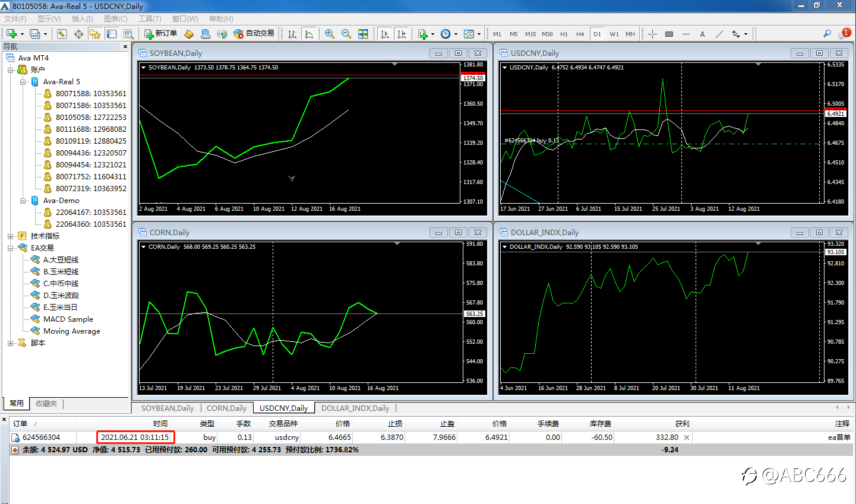Open the 收藏夹 tab in navigator
856x504 pixels.
coord(46,404)
